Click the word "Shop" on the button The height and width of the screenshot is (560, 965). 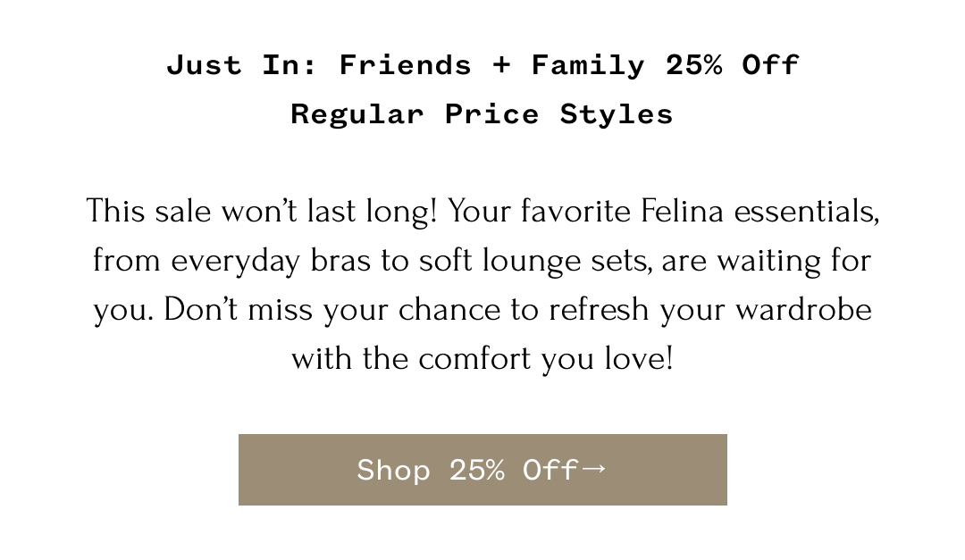click(x=393, y=470)
